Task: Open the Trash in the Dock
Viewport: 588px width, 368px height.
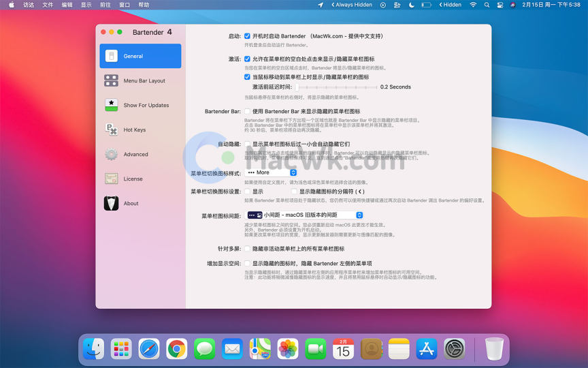Action: (494, 349)
